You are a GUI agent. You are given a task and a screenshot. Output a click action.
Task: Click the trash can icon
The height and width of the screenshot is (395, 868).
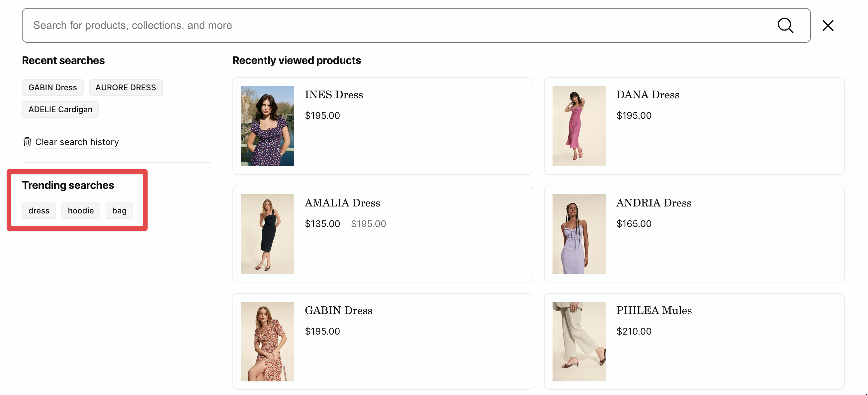tap(27, 142)
